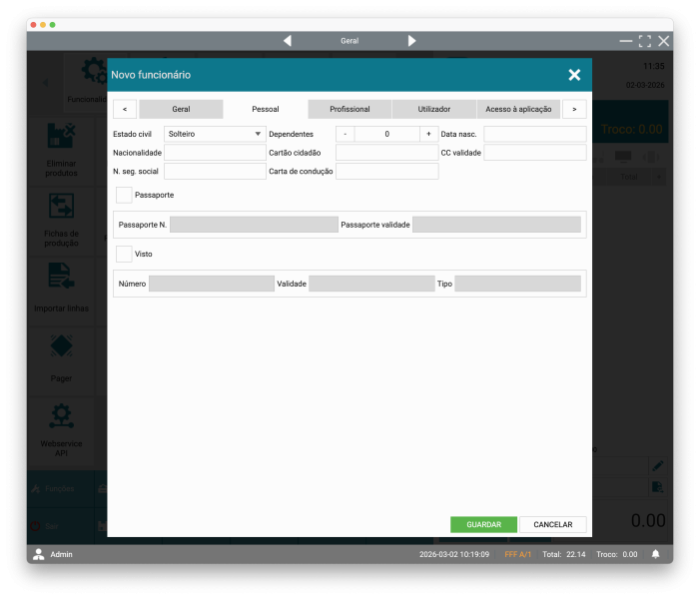
Task: Open the Acesso à aplicação tab
Action: coord(518,109)
